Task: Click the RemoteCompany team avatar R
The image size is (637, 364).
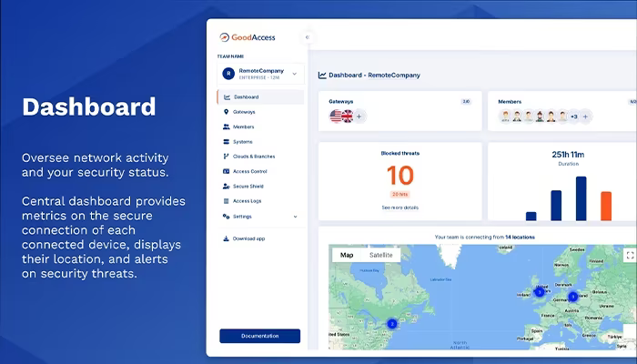Action: click(x=228, y=74)
